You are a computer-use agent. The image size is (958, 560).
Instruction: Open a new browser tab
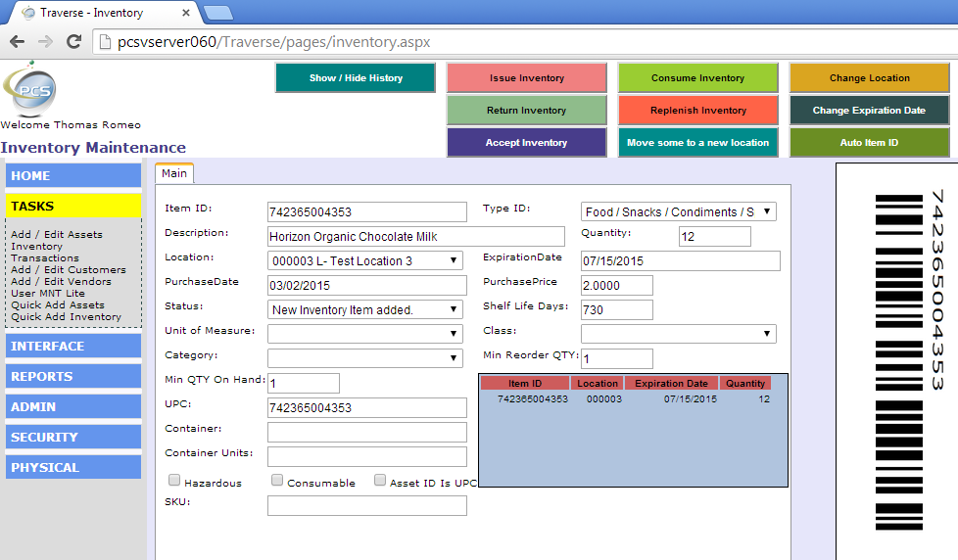tap(217, 13)
